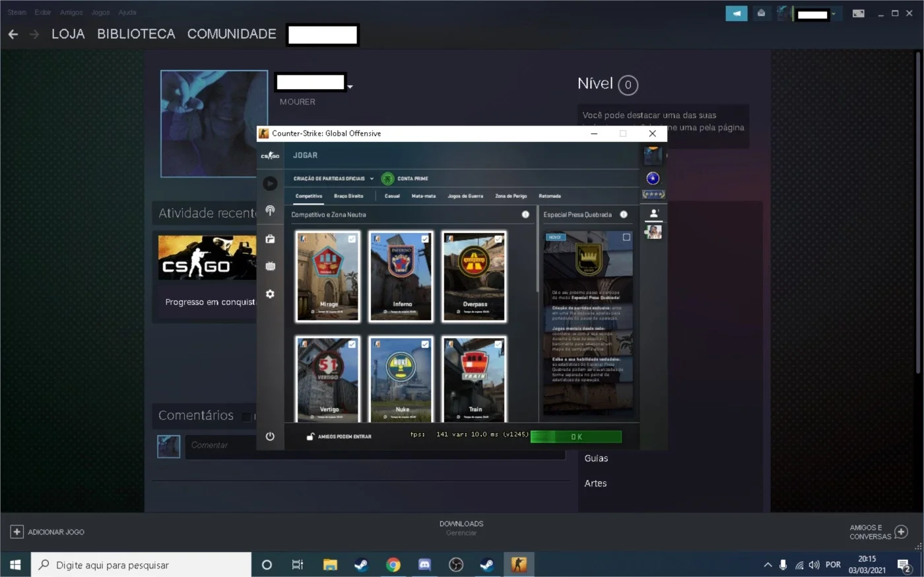924x577 pixels.
Task: Open the Artes link
Action: tap(595, 483)
